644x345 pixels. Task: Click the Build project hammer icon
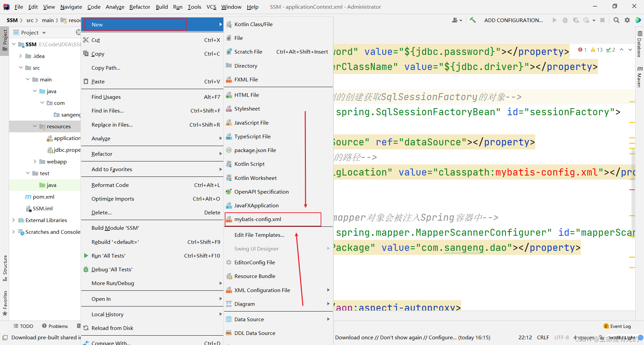click(473, 20)
